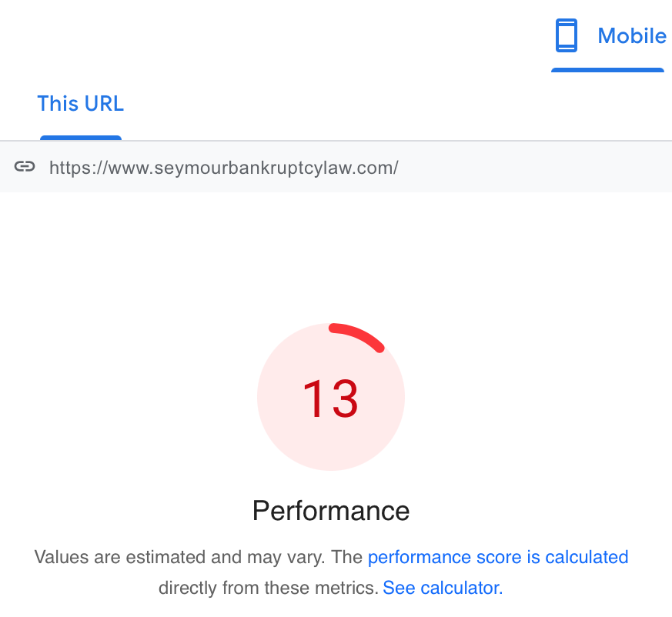Click the directly from these metrics text

click(x=269, y=588)
